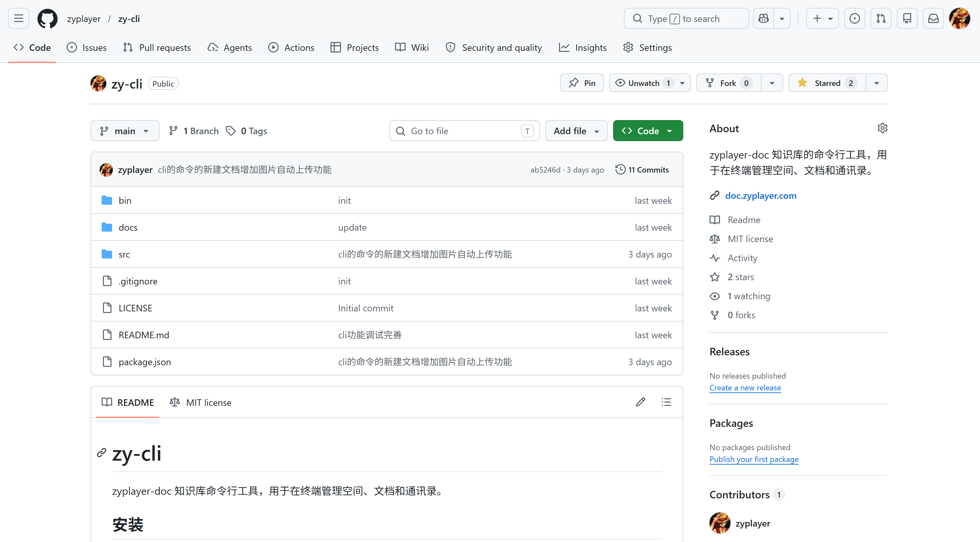Open the Insights tab
Screen dimensions: 980x542
(583, 48)
